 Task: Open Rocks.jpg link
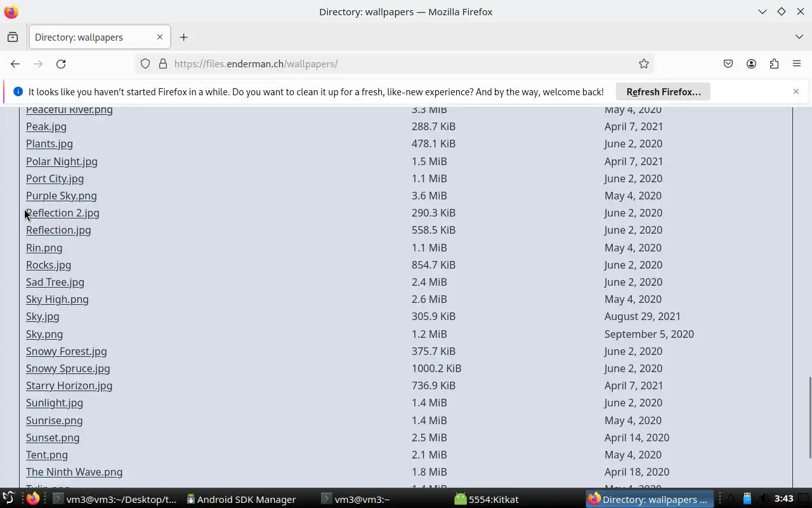[x=48, y=265]
